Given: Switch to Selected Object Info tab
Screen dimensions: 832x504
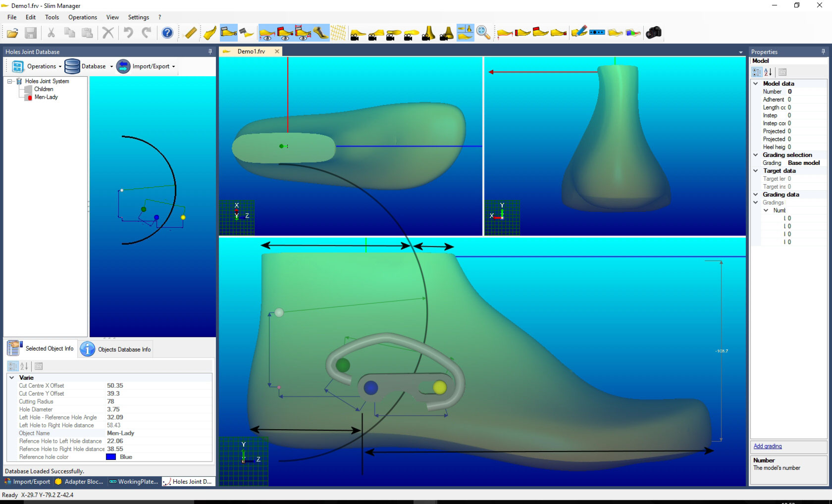Looking at the screenshot, I should [41, 349].
